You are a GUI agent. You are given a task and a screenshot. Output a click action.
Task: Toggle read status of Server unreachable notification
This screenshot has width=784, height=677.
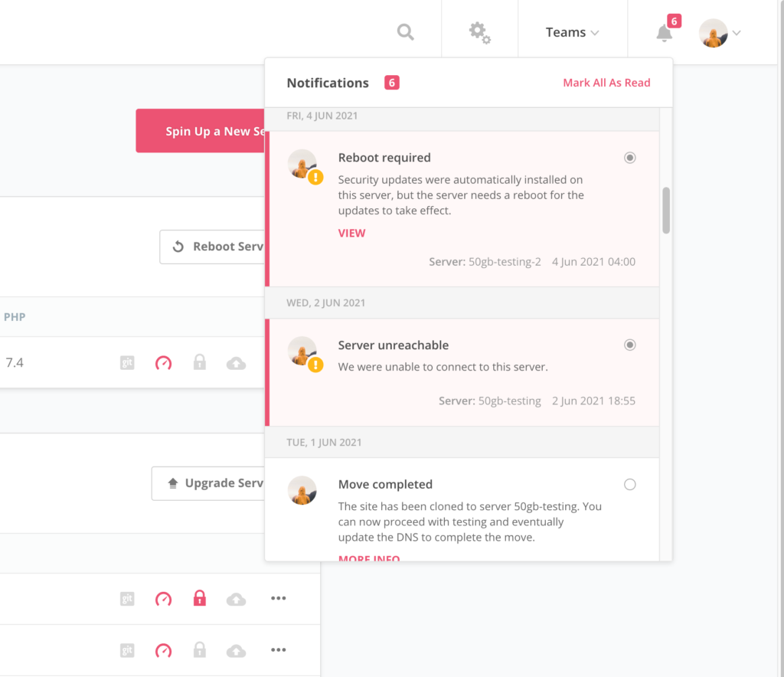click(629, 345)
